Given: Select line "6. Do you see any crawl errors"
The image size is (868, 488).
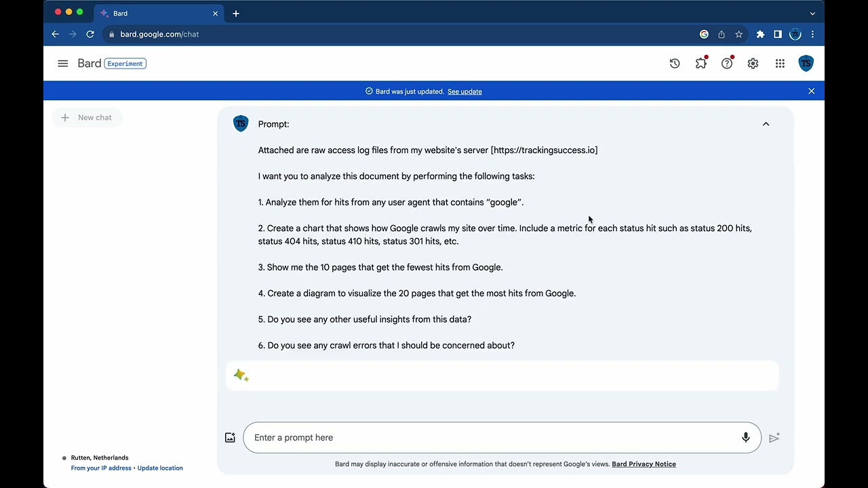Looking at the screenshot, I should (387, 346).
